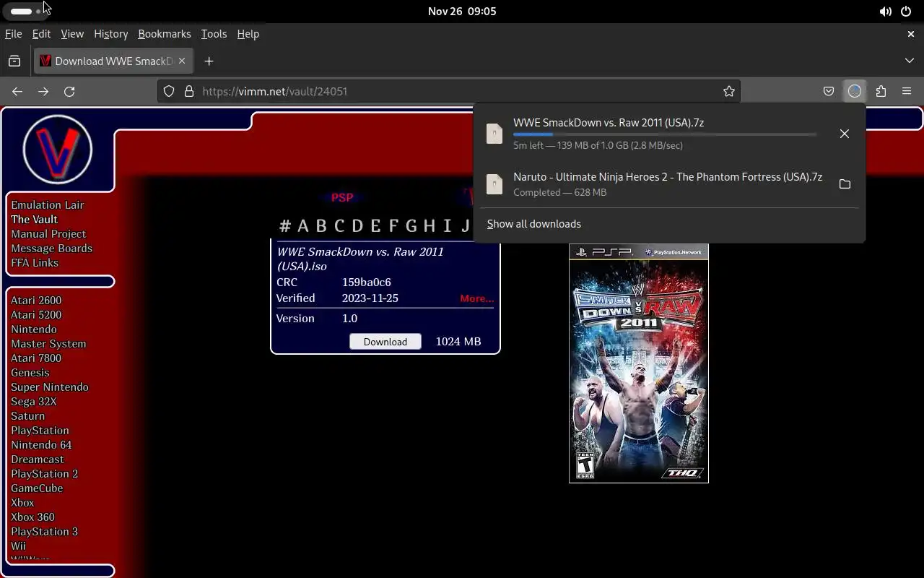Click the Naruto .7z file icon
The width and height of the screenshot is (924, 578).
(x=494, y=184)
